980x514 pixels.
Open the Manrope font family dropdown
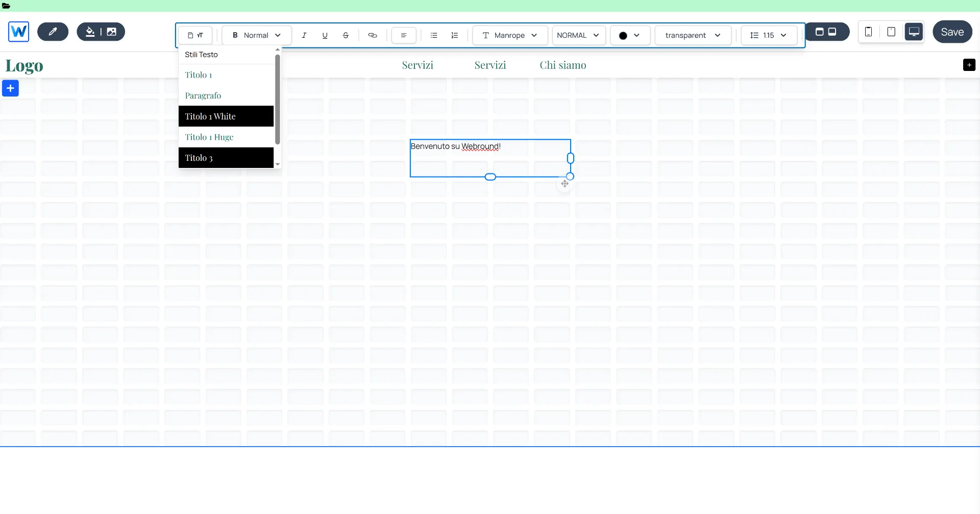(x=510, y=35)
